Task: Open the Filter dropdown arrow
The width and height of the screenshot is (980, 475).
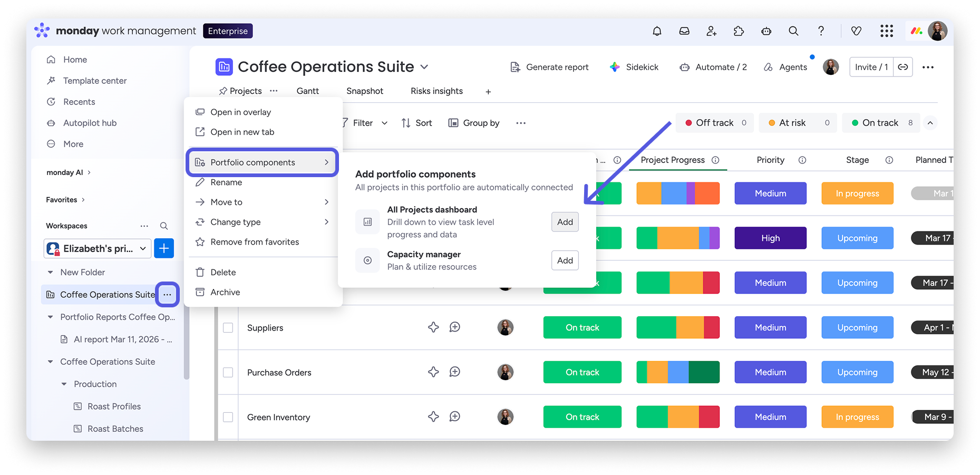Action: tap(385, 123)
